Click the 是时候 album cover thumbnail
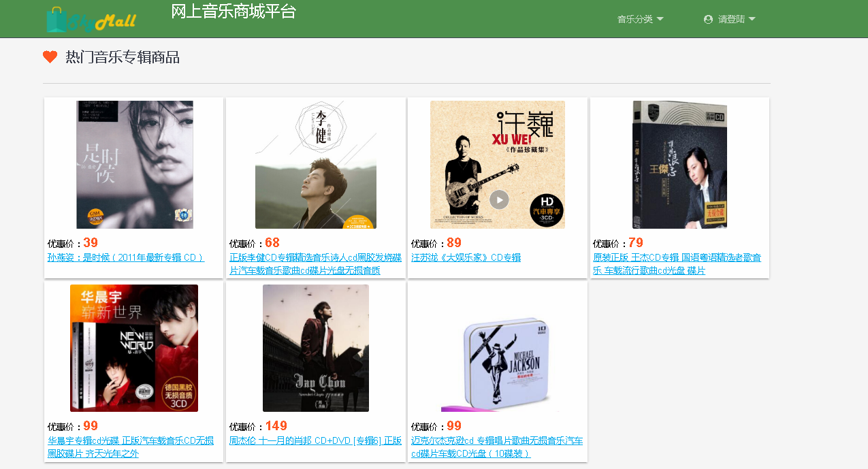 (x=135, y=165)
